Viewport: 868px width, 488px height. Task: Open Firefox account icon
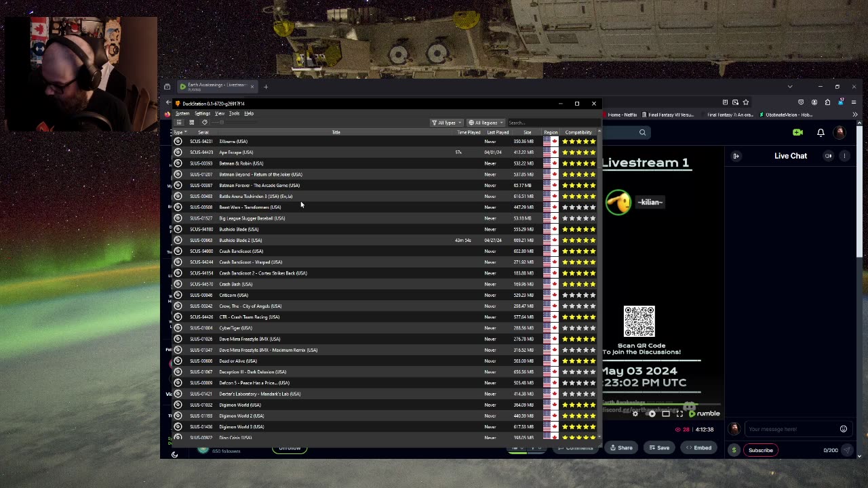pos(814,102)
